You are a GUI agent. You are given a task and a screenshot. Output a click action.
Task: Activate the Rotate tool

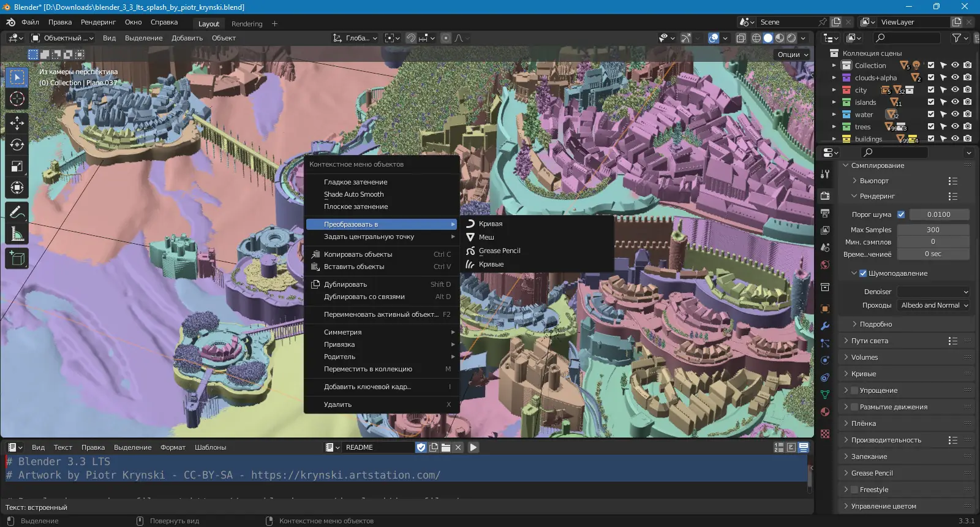click(x=17, y=145)
